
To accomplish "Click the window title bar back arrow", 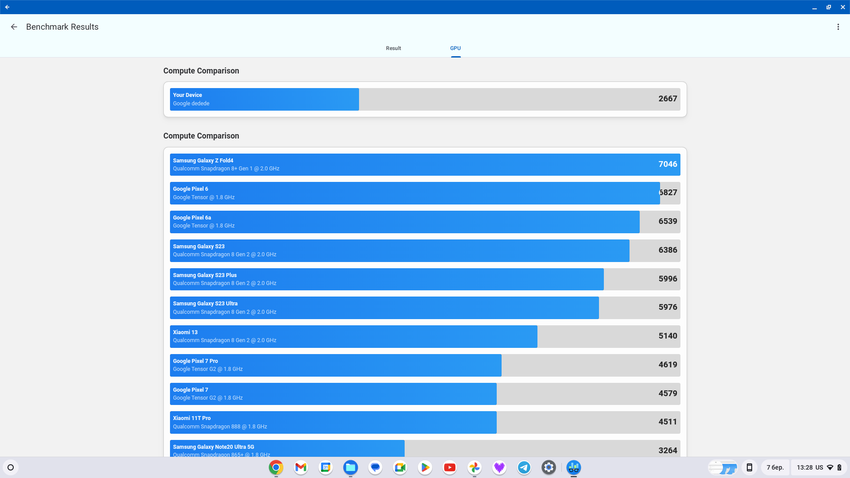I will point(7,7).
